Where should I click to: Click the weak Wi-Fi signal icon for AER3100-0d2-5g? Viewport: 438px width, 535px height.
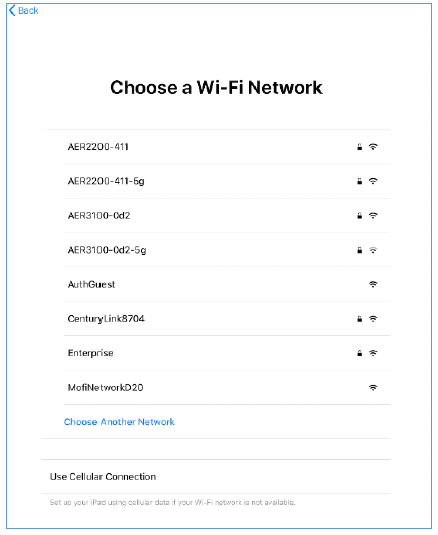coord(373,250)
